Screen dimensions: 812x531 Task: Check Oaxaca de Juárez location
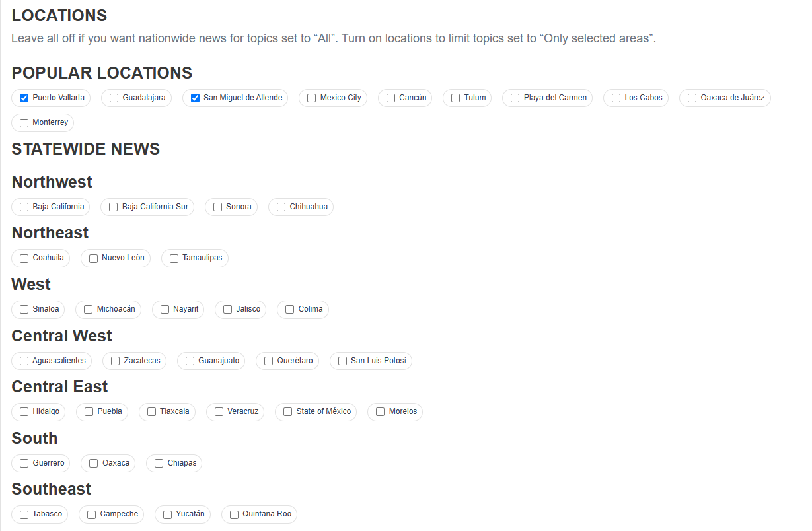[x=692, y=98]
